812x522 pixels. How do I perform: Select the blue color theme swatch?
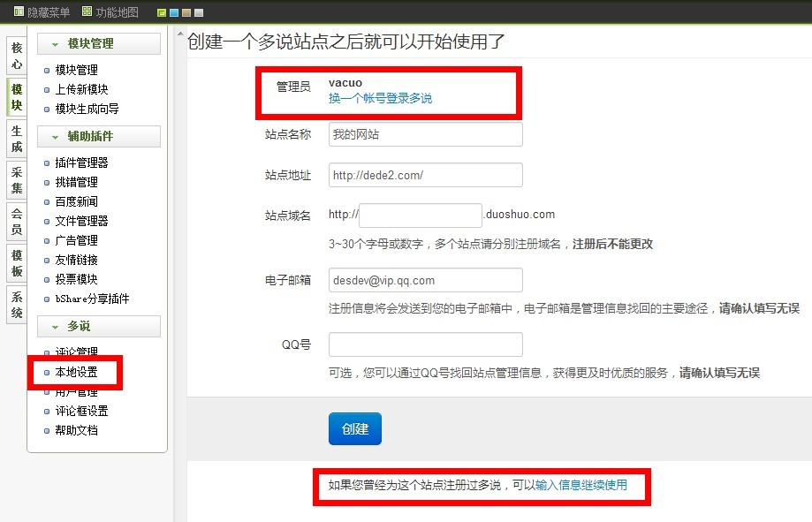coord(174,12)
